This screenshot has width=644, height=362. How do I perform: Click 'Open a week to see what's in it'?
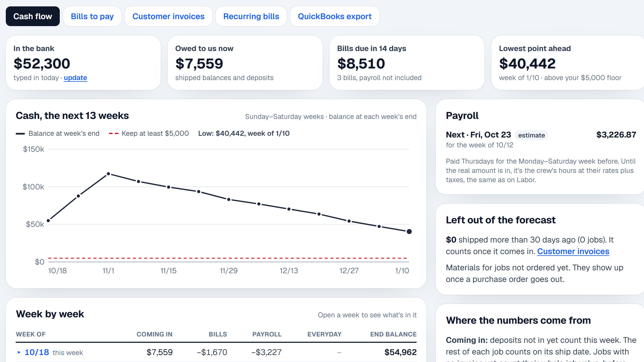[x=367, y=315]
